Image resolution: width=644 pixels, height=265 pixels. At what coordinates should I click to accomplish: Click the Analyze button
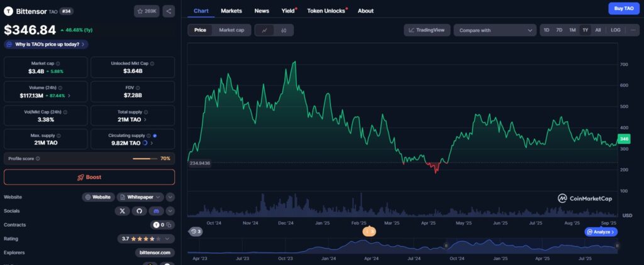(601, 232)
